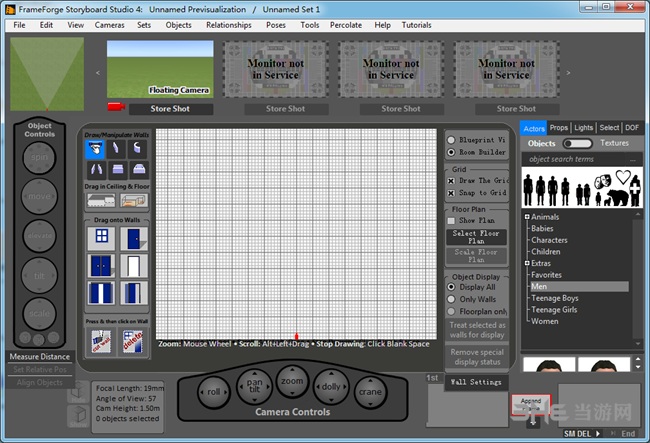Click the crane camera control
Image resolution: width=650 pixels, height=443 pixels.
[x=370, y=392]
